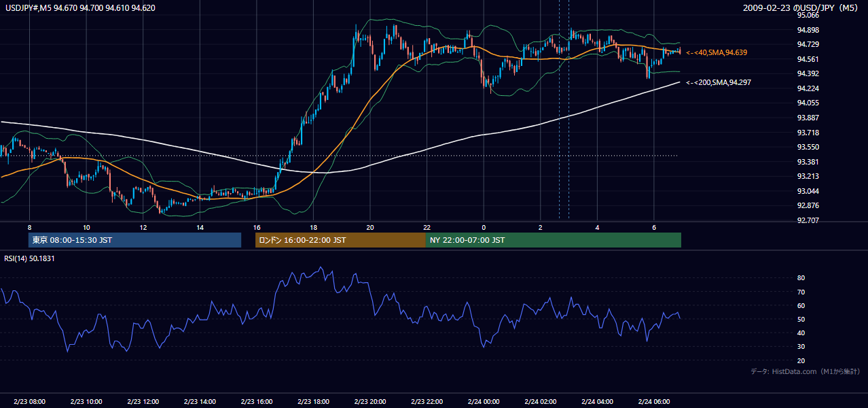The image size is (868, 408).
Task: Click price axis label 93.550
Action: pos(810,147)
